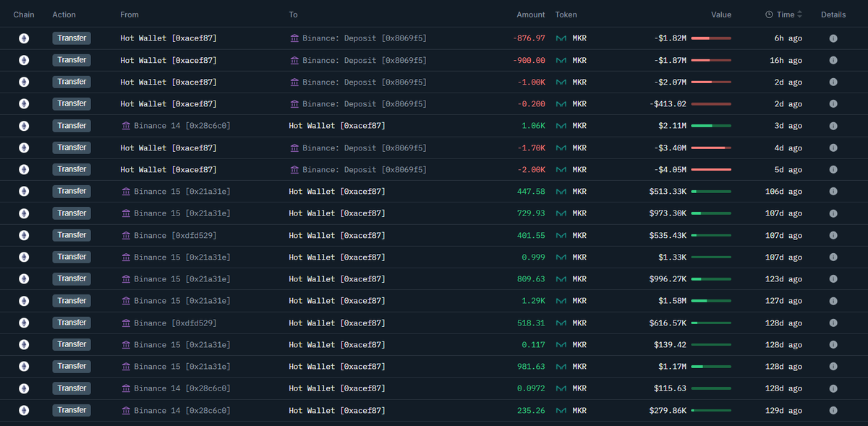
Task: Click Ethereum chain icon in the 106d ago row
Action: point(24,192)
